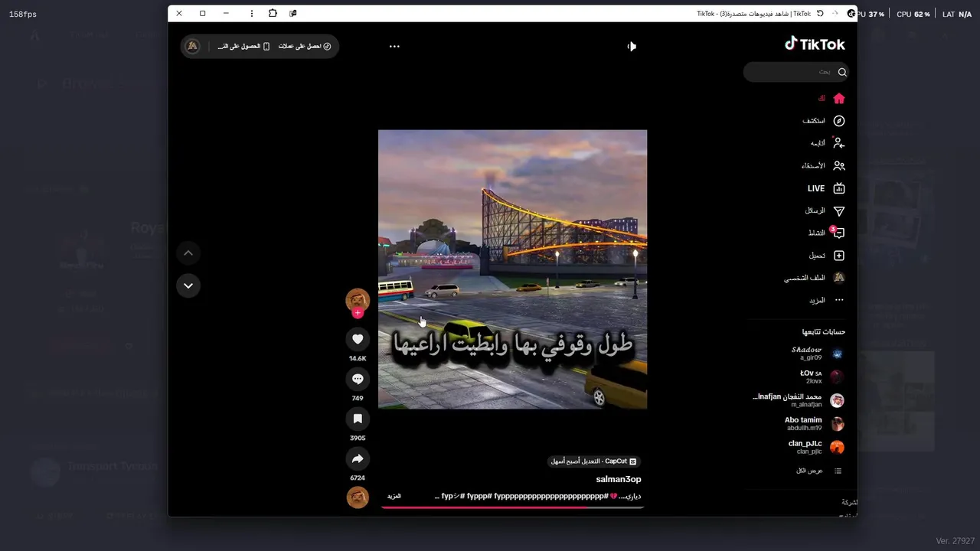980x551 pixels.
Task: Open the Messages paper-plane icon
Action: (x=839, y=210)
